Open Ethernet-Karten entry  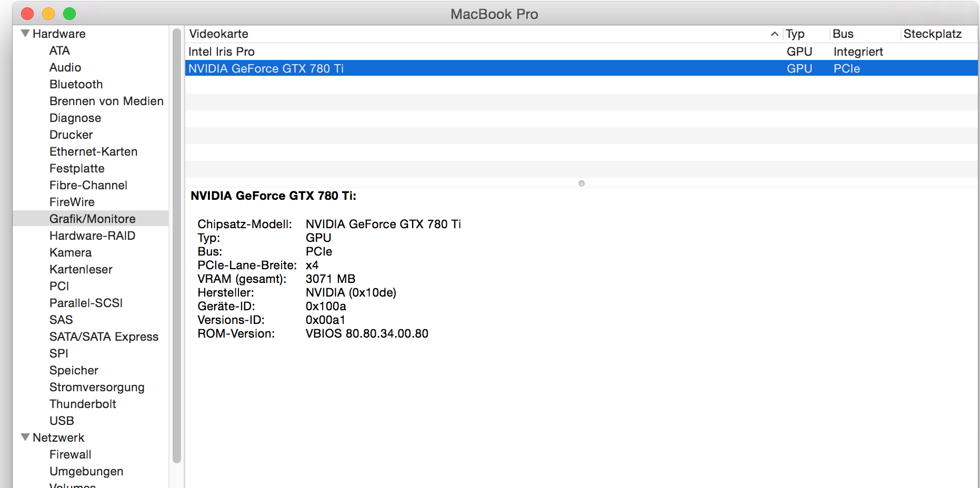(94, 151)
